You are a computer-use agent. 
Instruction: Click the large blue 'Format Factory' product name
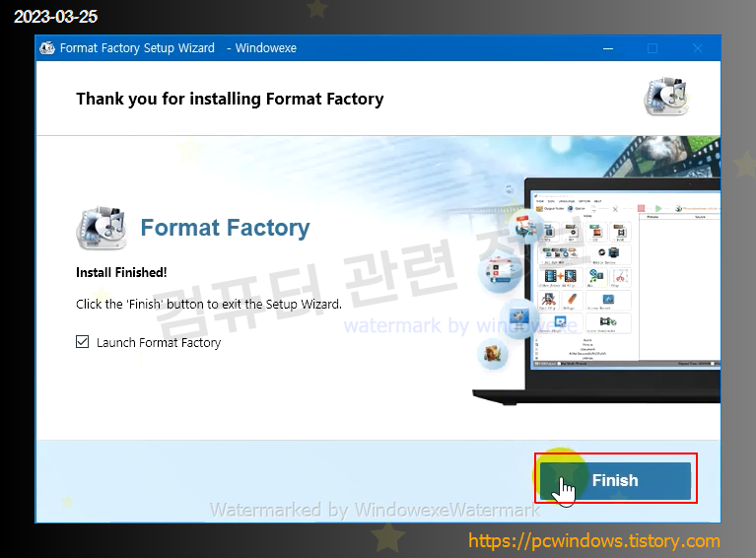[225, 228]
